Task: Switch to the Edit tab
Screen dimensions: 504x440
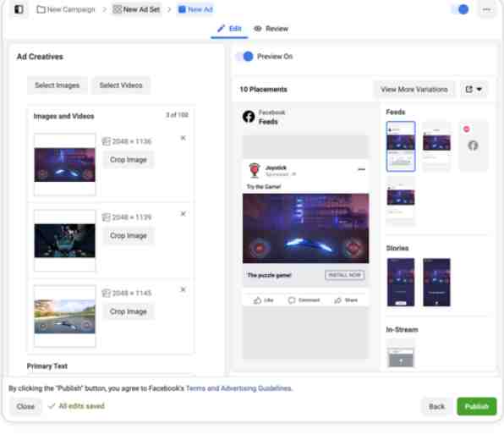Action: pos(229,29)
